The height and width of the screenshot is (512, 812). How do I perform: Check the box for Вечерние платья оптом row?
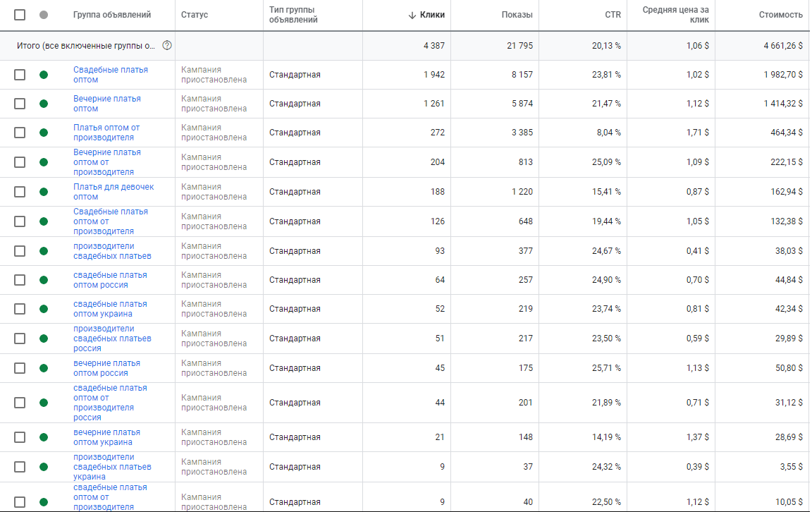click(x=20, y=104)
